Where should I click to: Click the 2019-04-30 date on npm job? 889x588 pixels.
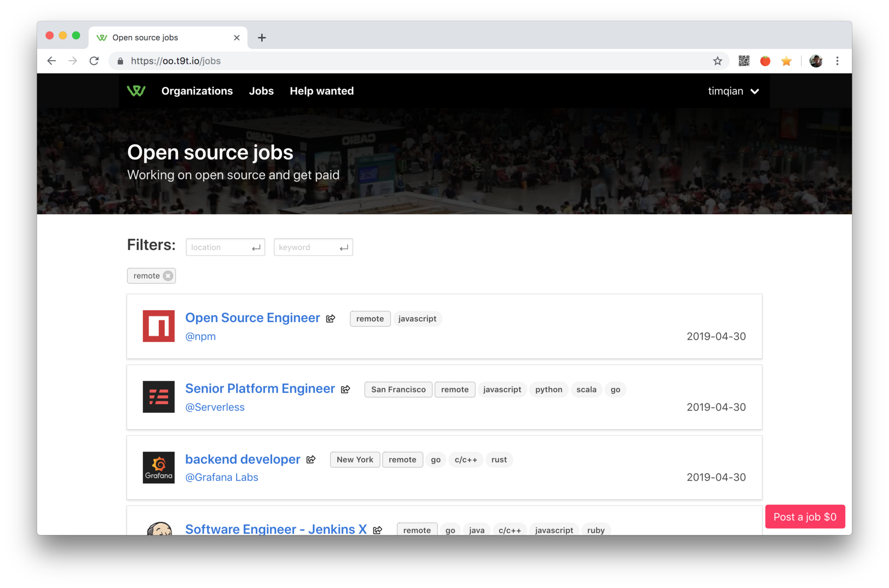pyautogui.click(x=716, y=337)
